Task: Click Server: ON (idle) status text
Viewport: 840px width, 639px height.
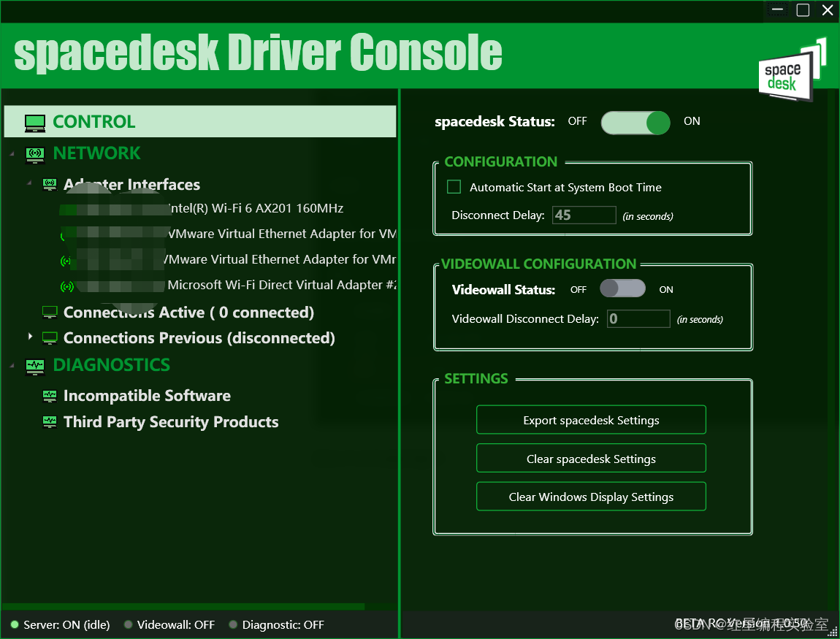Action: 66,624
